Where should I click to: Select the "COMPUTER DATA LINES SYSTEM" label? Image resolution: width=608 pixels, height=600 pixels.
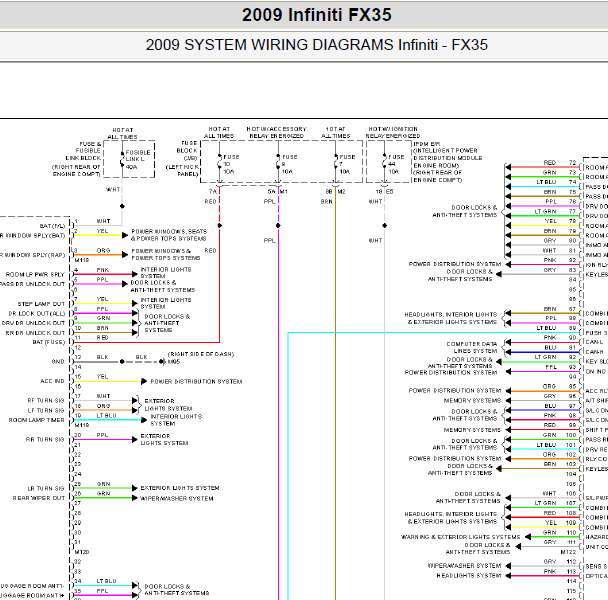(472, 348)
